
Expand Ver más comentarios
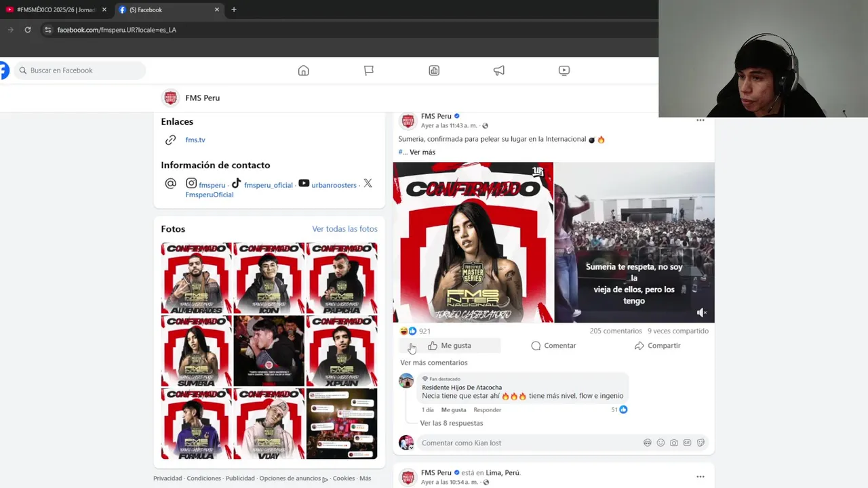434,363
